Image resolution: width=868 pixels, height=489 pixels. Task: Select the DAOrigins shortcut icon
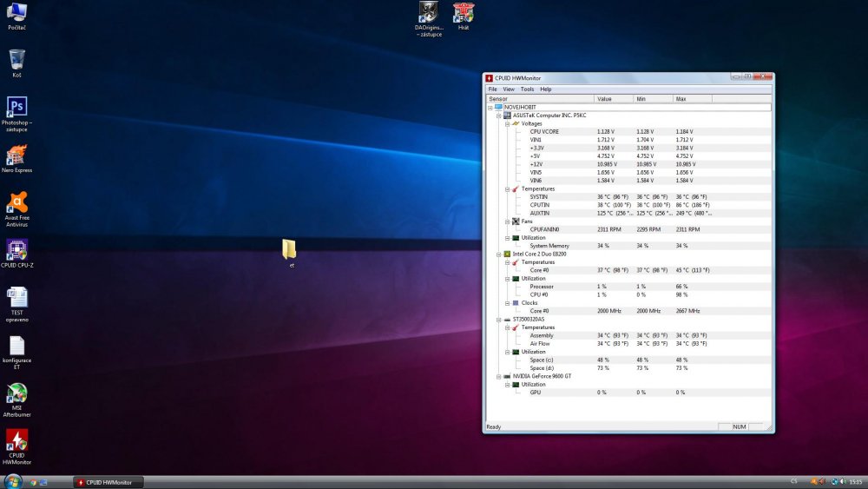429,19
